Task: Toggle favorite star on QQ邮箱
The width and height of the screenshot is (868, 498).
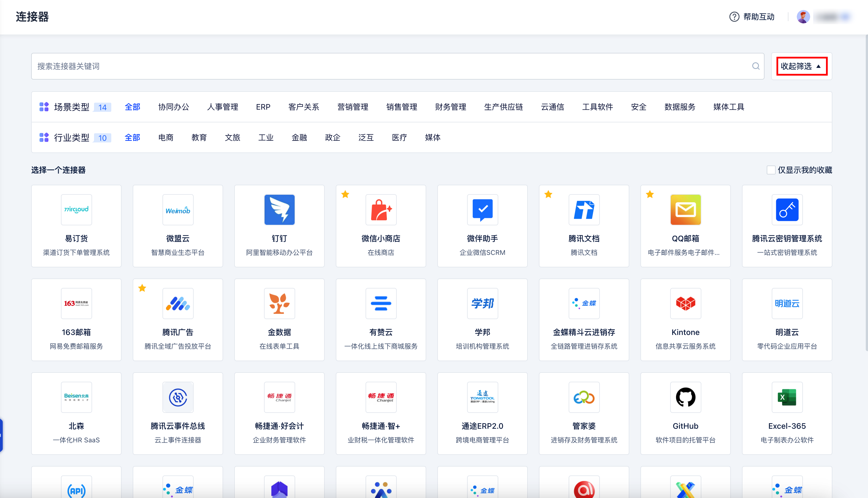Action: pos(650,194)
